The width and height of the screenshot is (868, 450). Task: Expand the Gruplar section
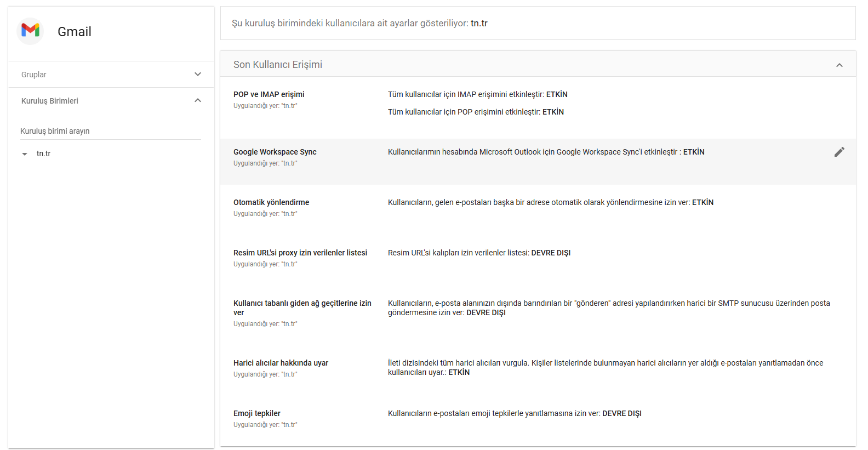pyautogui.click(x=111, y=75)
